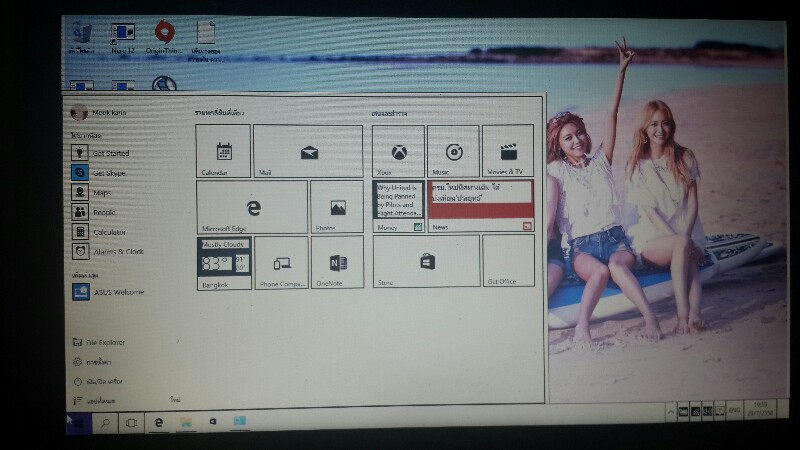This screenshot has width=800, height=450.
Task: Open the Photos tile
Action: click(x=337, y=207)
